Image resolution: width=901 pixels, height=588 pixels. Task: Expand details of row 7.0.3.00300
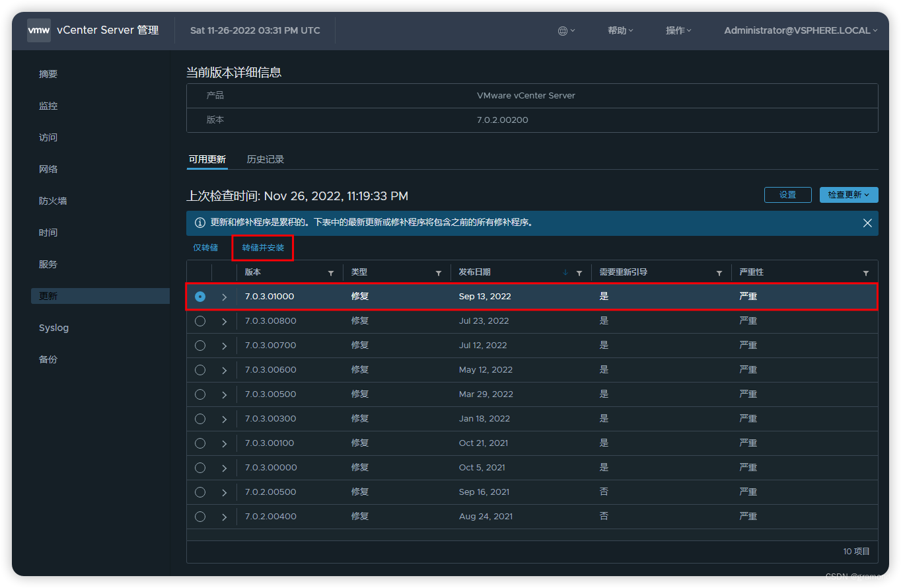[x=225, y=420]
